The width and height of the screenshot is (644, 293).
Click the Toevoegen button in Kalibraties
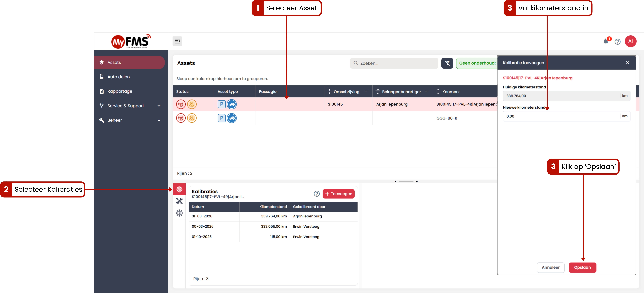point(339,194)
